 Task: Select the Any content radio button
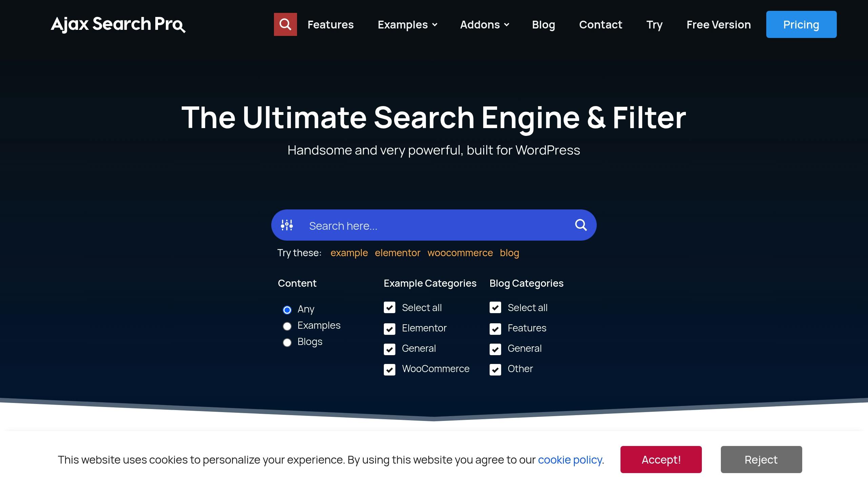coord(287,310)
